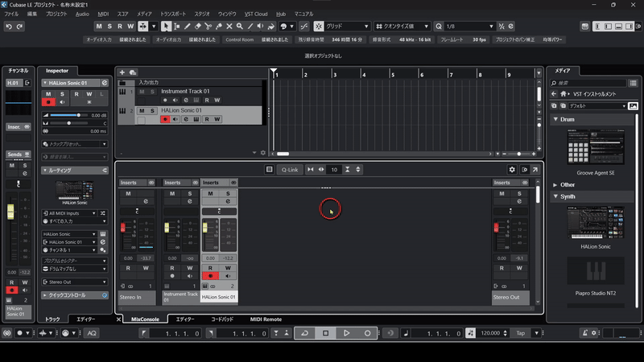The width and height of the screenshot is (644, 362).
Task: Solo the HALion Sonic 01 track
Action: 152,110
